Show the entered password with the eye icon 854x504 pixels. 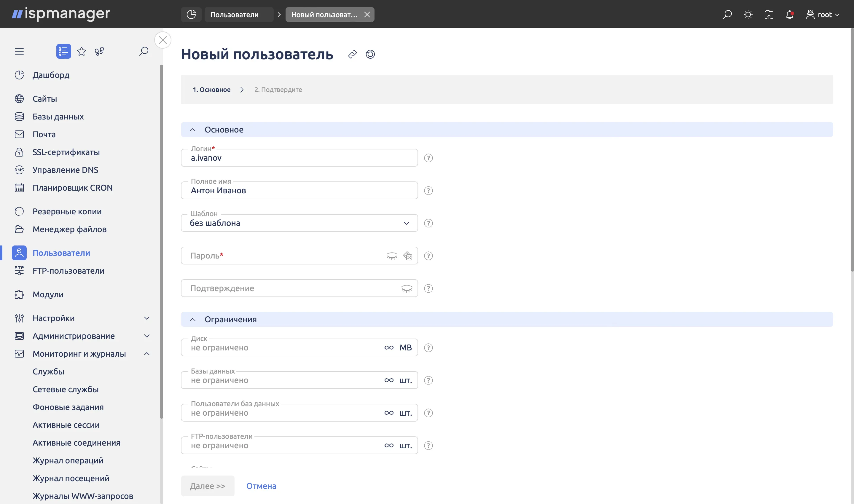(x=392, y=256)
